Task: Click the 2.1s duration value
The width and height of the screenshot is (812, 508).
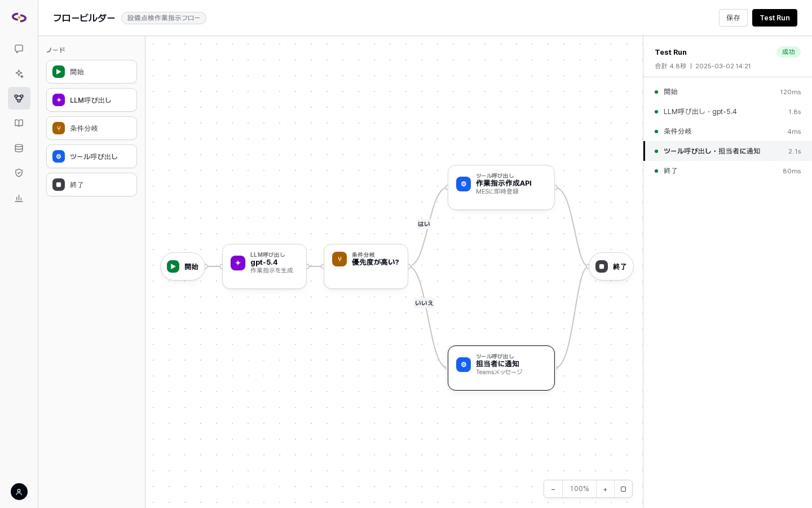Action: point(795,151)
